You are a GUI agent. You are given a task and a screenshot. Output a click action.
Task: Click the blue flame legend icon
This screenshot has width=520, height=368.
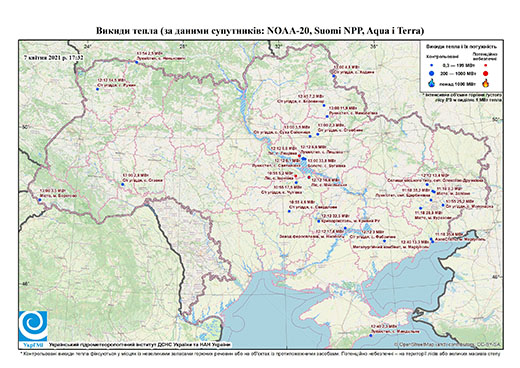[x=432, y=83]
